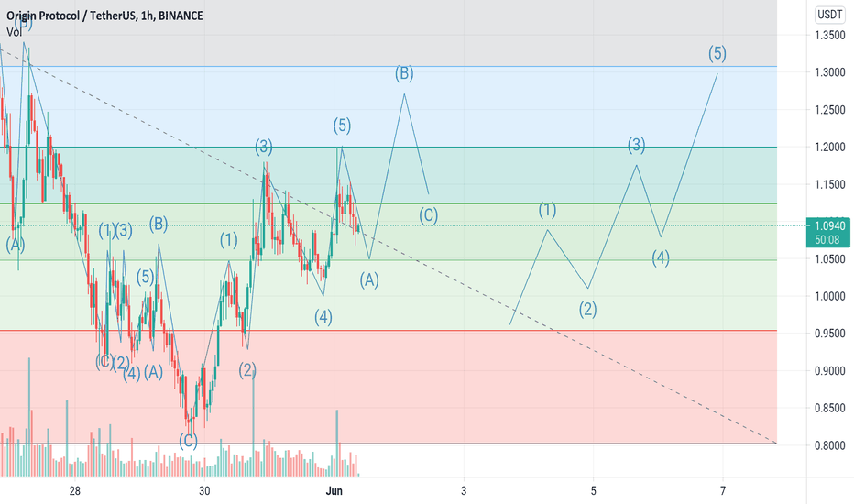Image resolution: width=854 pixels, height=504 pixels.
Task: Click the bar countdown timer 50:08
Action: (x=827, y=240)
